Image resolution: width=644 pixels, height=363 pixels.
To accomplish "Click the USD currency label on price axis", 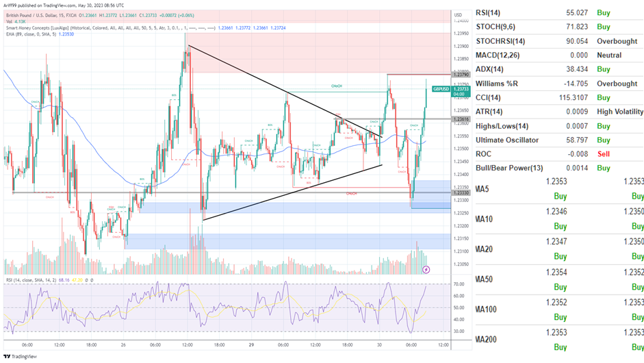I will [457, 15].
